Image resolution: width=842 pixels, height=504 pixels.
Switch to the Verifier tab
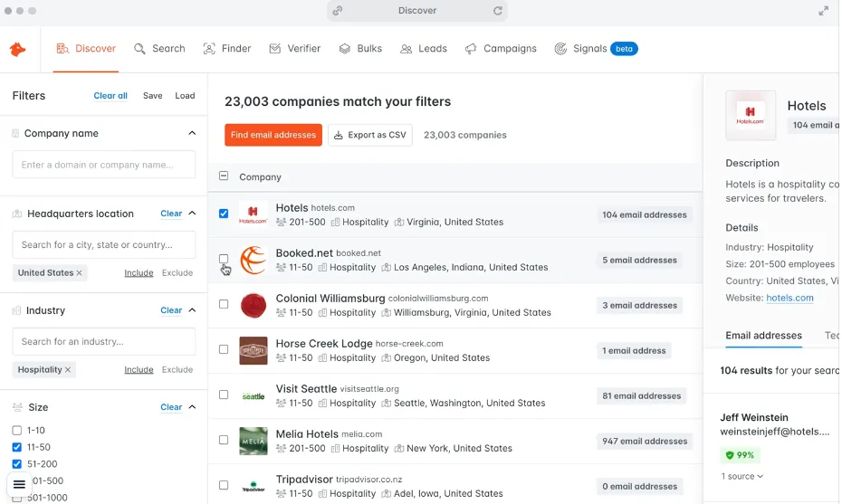pyautogui.click(x=295, y=49)
